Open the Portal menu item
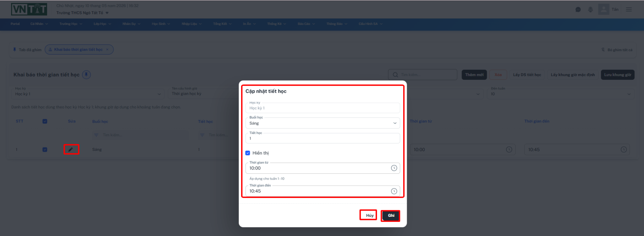Screen dimensions: 644x236 coord(15,24)
